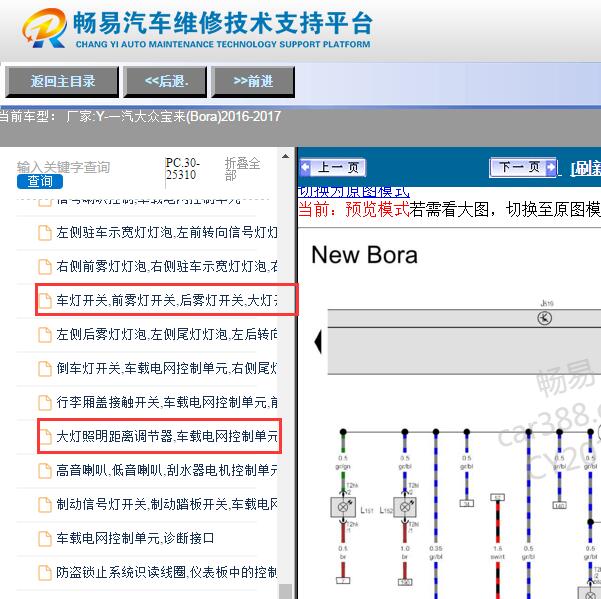The image size is (601, 599).
Task: Open the 上一页 previous page button
Action: pos(332,167)
